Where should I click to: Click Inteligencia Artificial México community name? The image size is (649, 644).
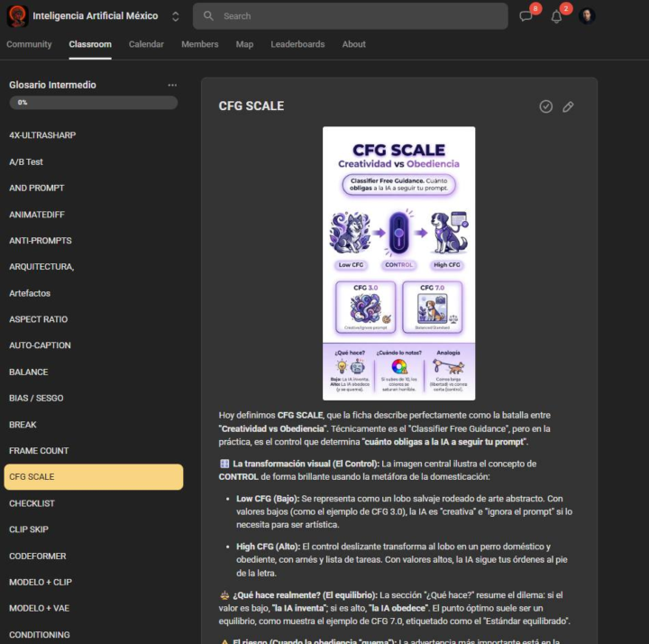pos(96,16)
